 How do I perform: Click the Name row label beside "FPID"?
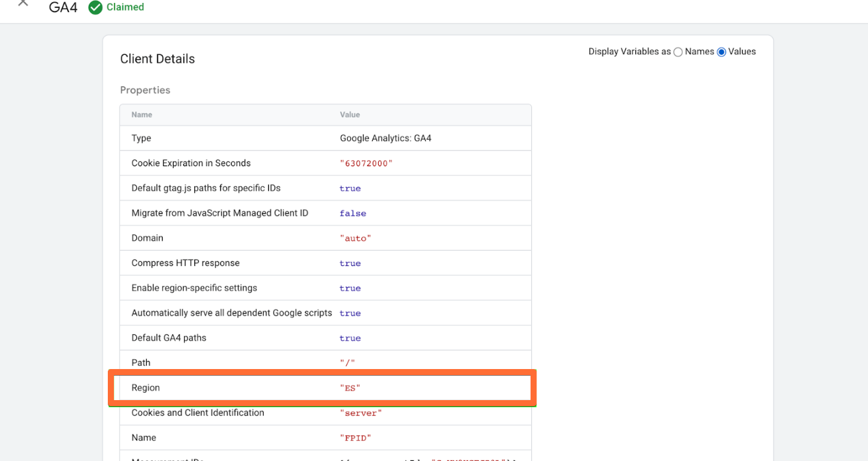click(x=144, y=438)
